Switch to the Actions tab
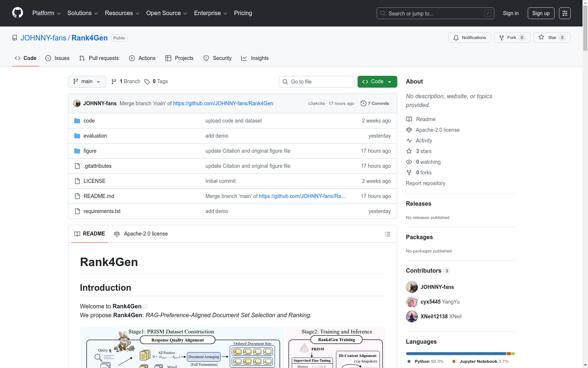Screen dimensions: 588x368 pos(142,58)
